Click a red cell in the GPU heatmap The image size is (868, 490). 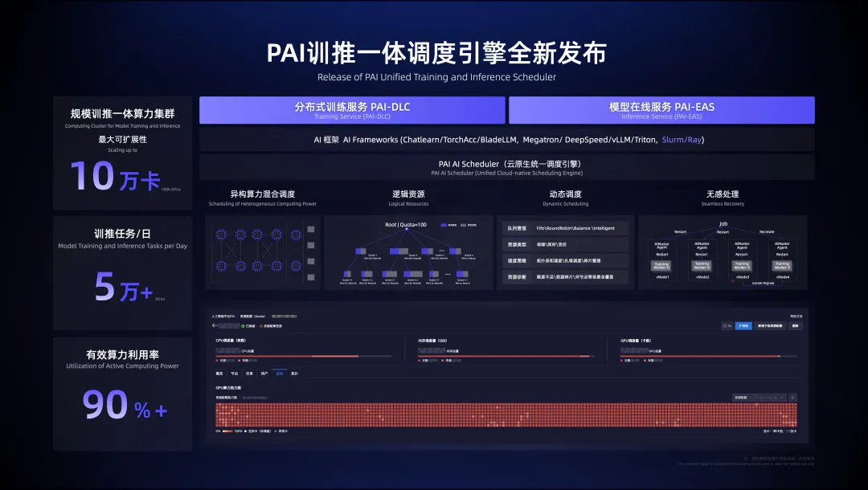click(482, 414)
